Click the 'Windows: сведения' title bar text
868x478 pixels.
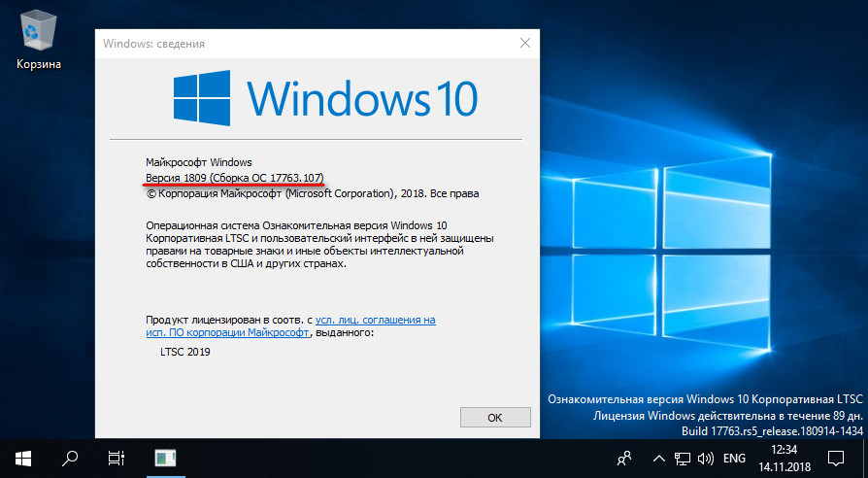[154, 44]
